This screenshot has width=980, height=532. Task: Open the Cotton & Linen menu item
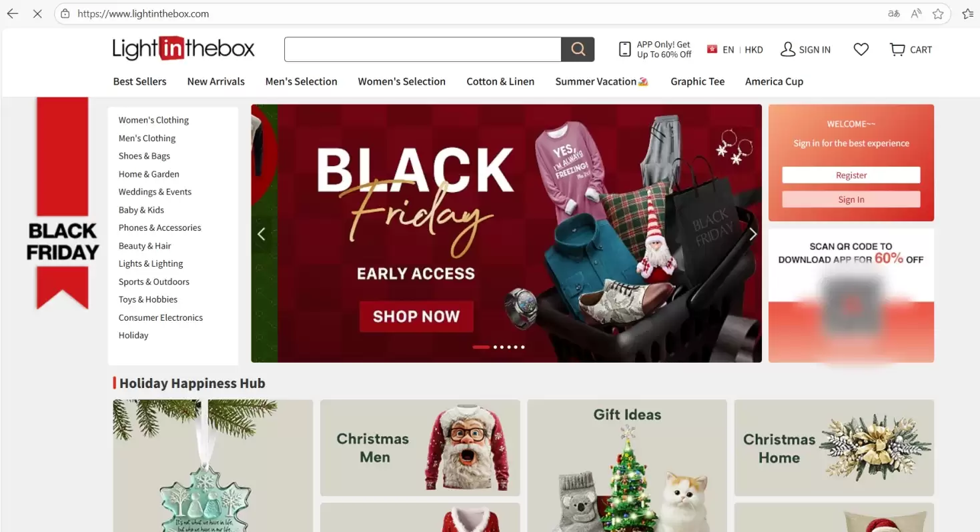click(500, 81)
